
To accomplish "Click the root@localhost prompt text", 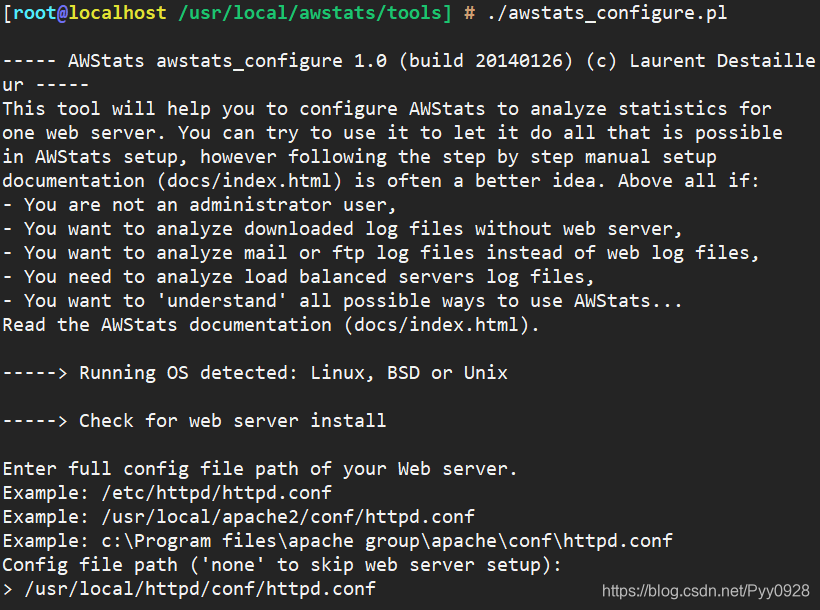I will coord(89,13).
